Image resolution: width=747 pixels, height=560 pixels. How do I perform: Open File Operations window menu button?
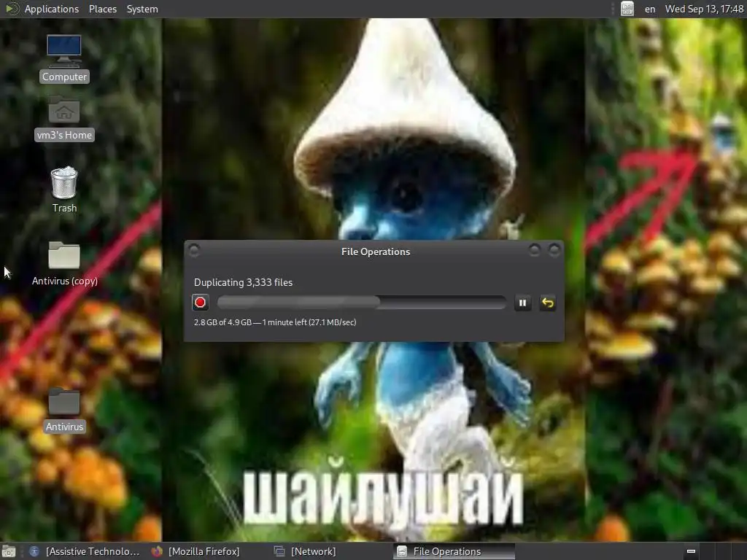pyautogui.click(x=194, y=250)
